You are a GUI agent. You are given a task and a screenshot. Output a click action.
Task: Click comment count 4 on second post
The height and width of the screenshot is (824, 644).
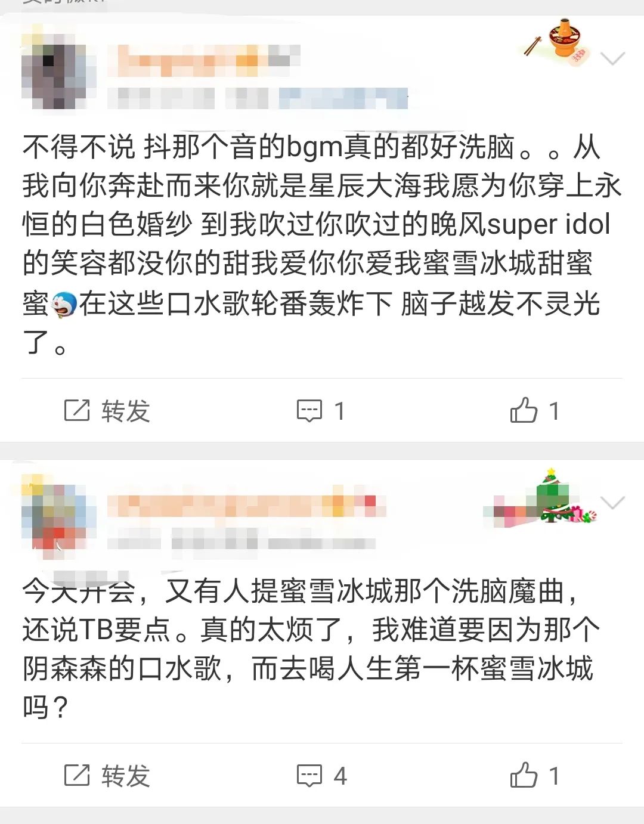point(340,776)
